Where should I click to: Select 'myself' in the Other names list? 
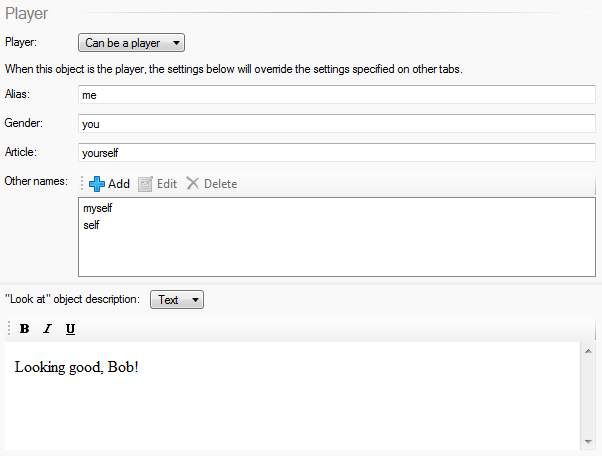coord(98,208)
